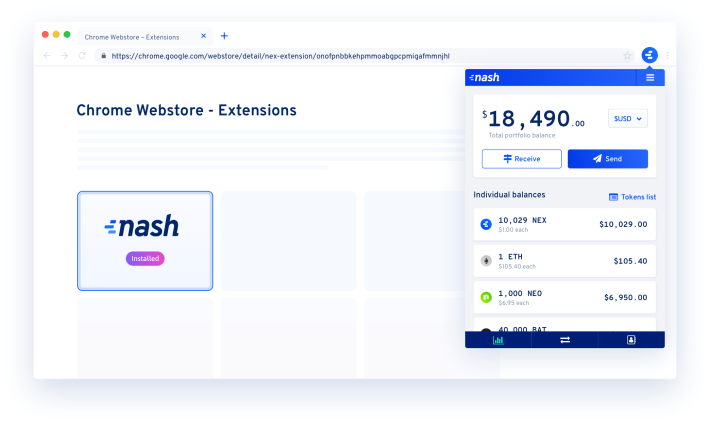710x424 pixels.
Task: Click the Receive button
Action: [522, 159]
